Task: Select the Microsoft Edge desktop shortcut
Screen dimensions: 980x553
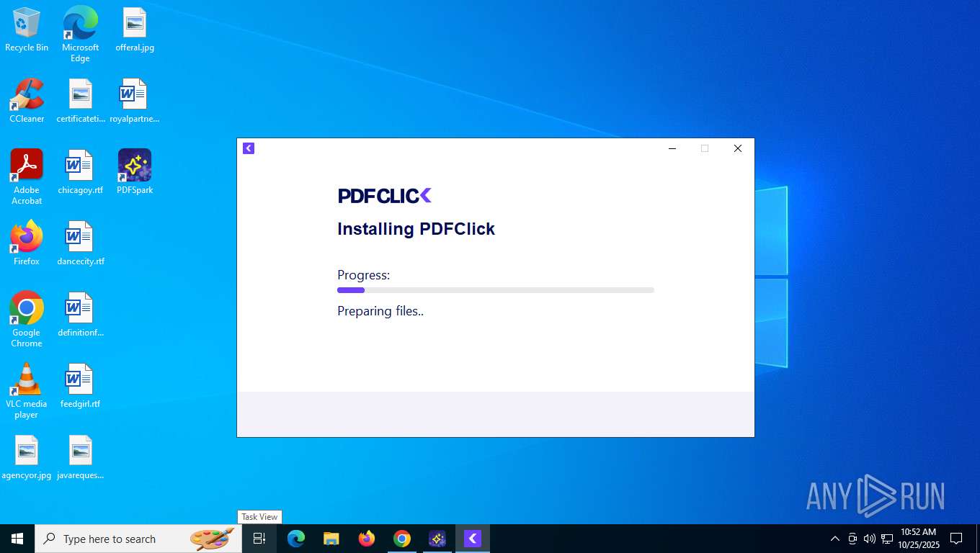Action: (x=80, y=34)
